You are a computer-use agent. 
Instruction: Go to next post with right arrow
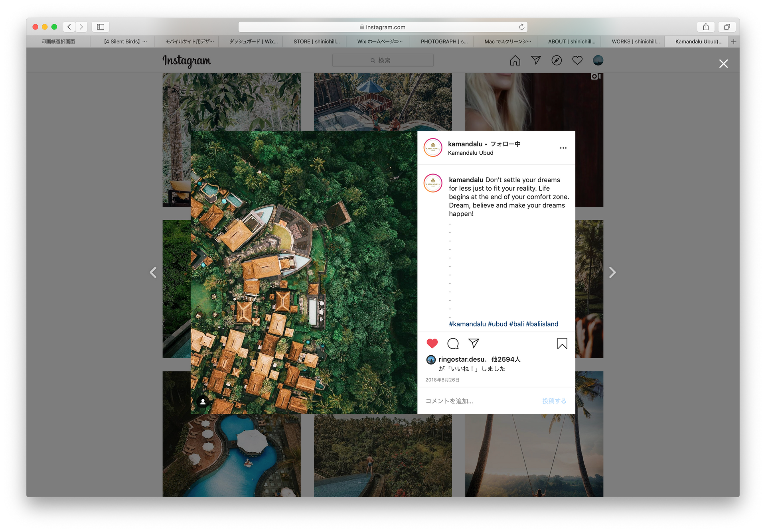(612, 272)
